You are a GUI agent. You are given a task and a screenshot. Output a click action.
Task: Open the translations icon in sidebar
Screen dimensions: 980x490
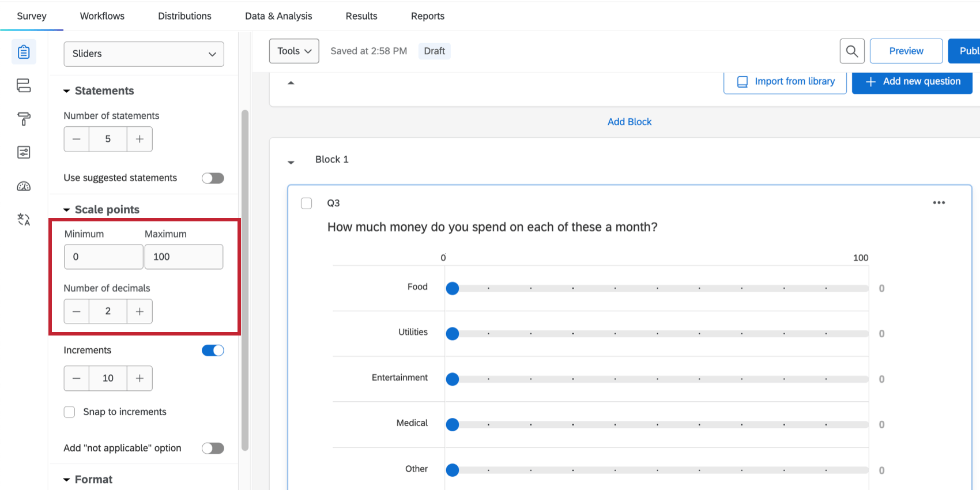(24, 220)
